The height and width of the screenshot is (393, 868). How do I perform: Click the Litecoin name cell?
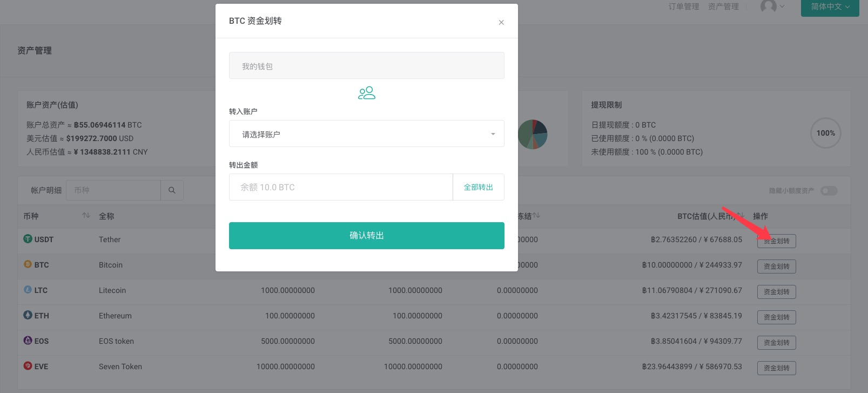[x=112, y=290]
